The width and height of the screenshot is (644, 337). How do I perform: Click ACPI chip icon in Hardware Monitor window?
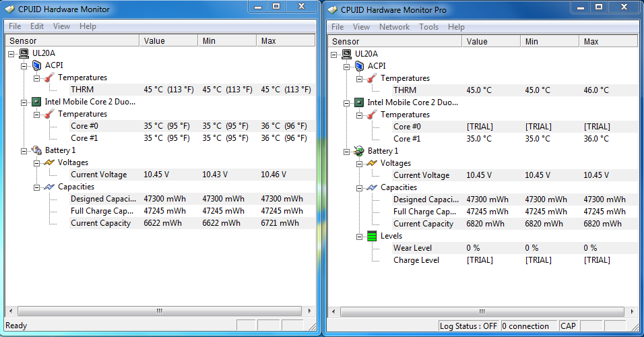click(x=36, y=65)
